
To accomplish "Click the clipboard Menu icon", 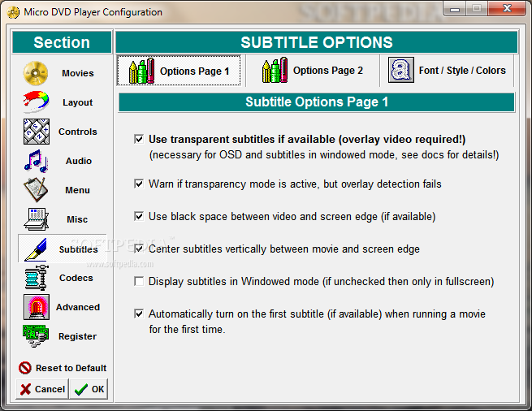I will tap(36, 190).
